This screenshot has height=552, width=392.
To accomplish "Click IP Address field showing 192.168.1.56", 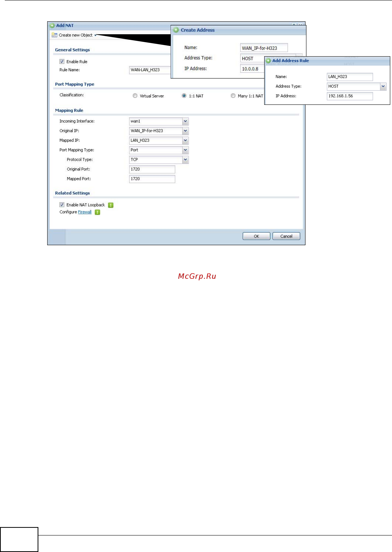I will 350,96.
